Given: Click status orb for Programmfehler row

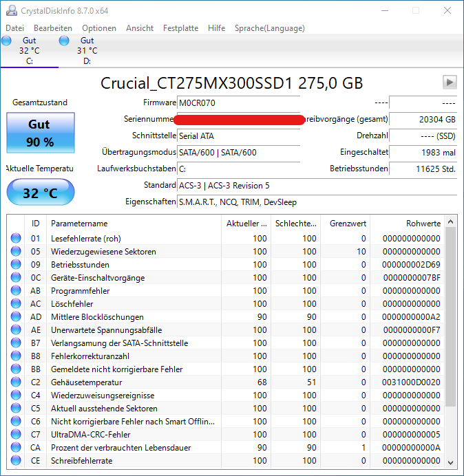Looking at the screenshot, I should [16, 290].
